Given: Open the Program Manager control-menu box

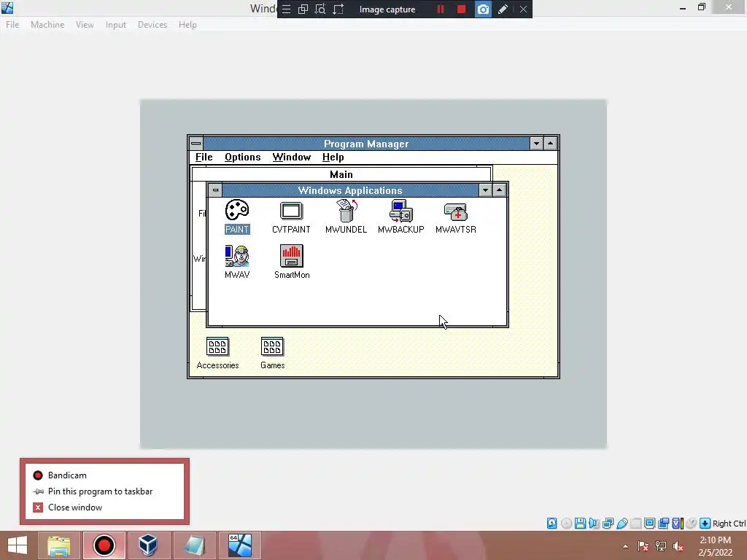Looking at the screenshot, I should coord(196,144).
